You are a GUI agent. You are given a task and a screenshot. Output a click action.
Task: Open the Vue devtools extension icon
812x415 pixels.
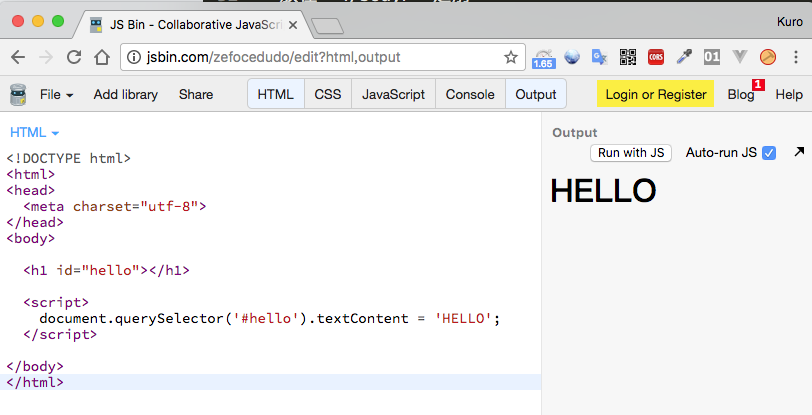[740, 56]
